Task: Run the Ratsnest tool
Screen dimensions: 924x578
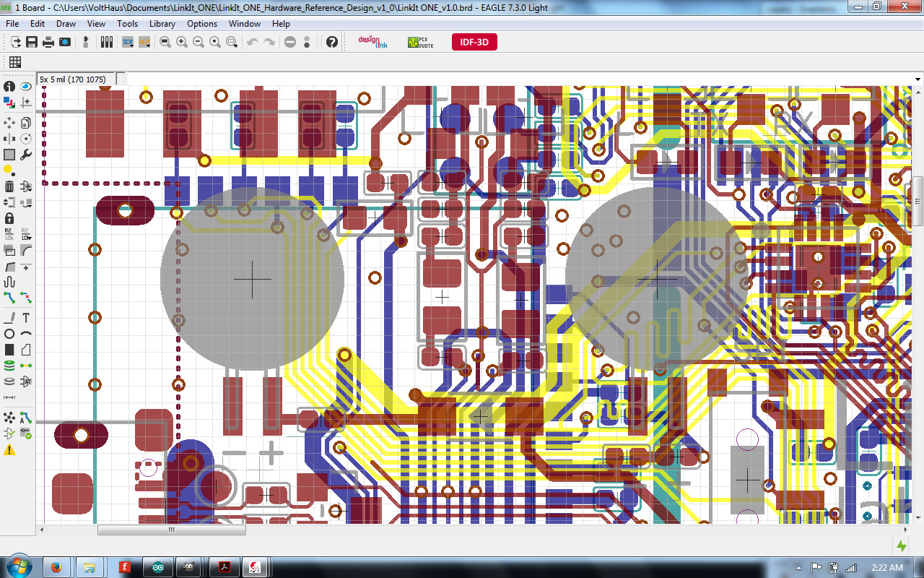Action: coord(9,418)
